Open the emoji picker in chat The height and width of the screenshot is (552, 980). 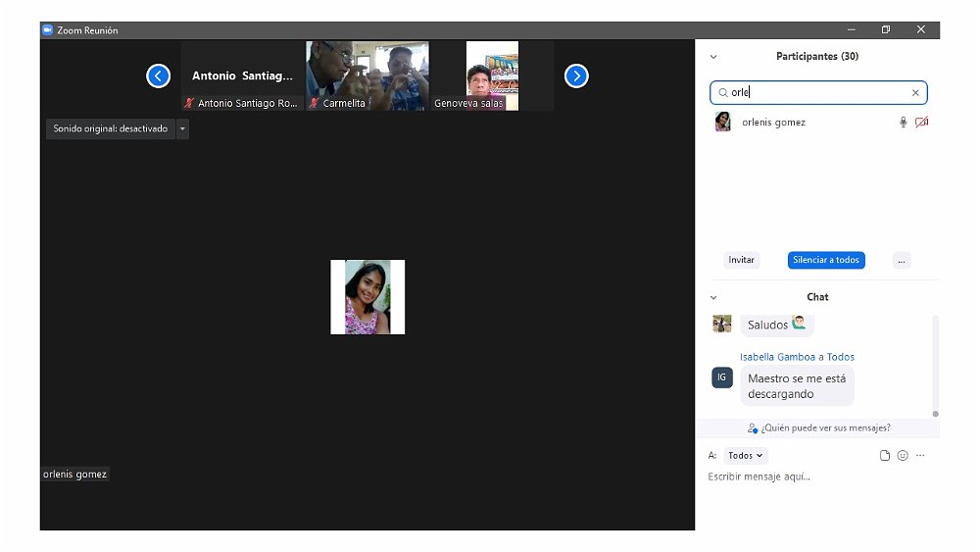[x=903, y=455]
